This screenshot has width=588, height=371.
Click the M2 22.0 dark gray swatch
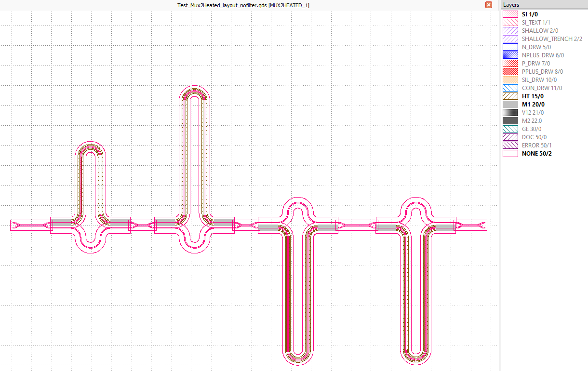tap(510, 121)
